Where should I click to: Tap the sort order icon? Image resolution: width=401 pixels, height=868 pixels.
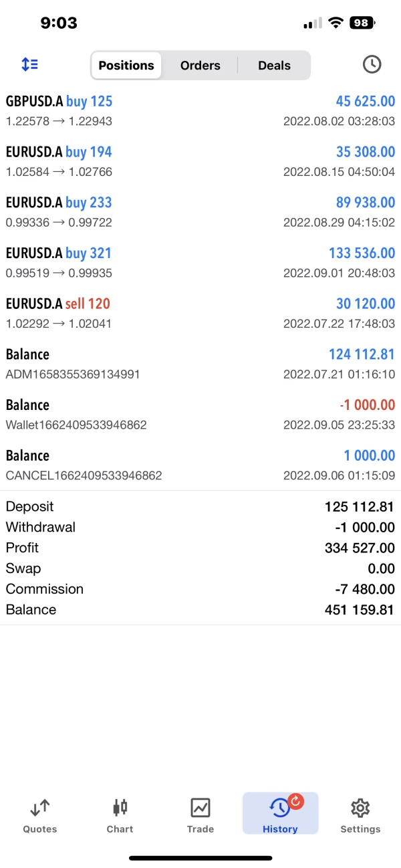30,65
